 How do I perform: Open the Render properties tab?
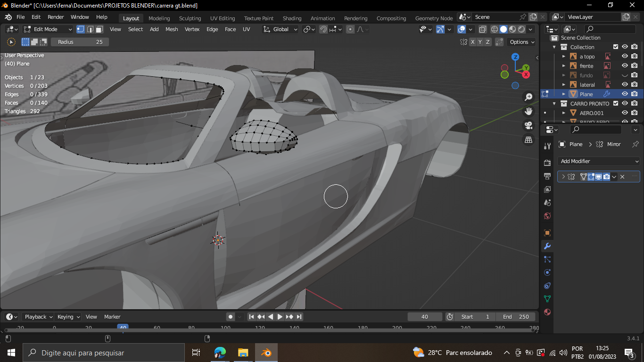click(x=547, y=163)
